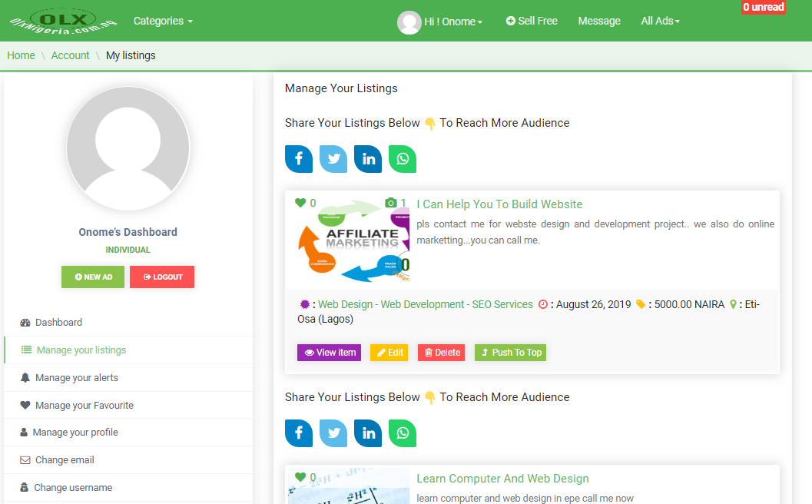Click the camera photo-count icon on the listing
The image size is (812, 504).
394,203
